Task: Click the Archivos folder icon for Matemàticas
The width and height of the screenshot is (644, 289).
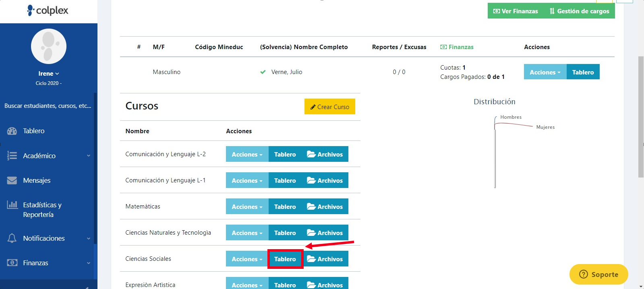Action: click(x=311, y=206)
